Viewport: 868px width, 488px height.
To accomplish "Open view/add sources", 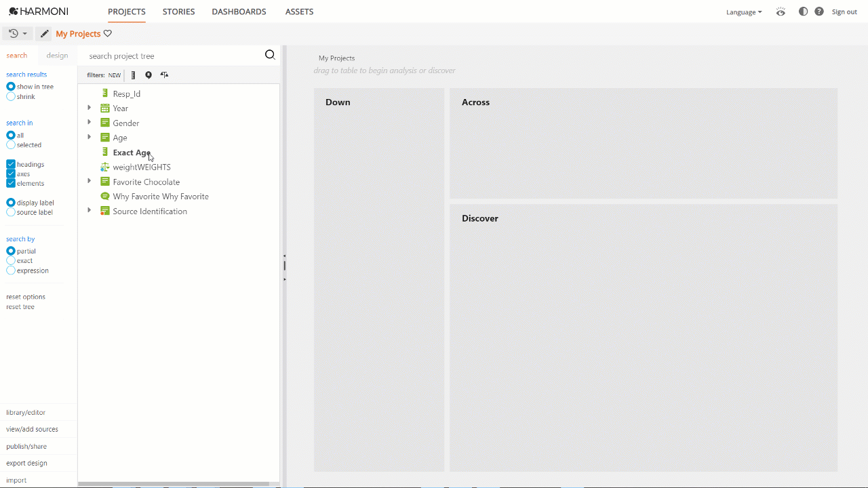I will (32, 429).
